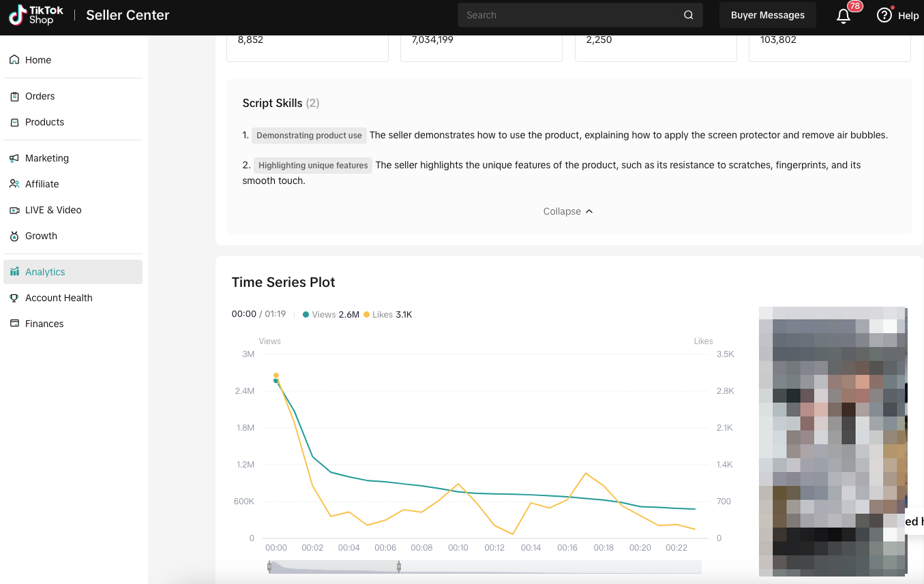Click the Account Health trophy icon

click(14, 298)
